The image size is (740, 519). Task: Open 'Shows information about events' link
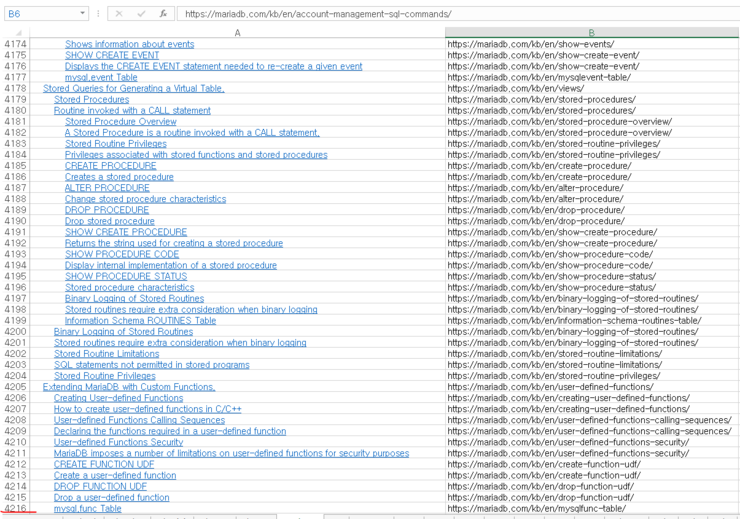pyautogui.click(x=129, y=44)
